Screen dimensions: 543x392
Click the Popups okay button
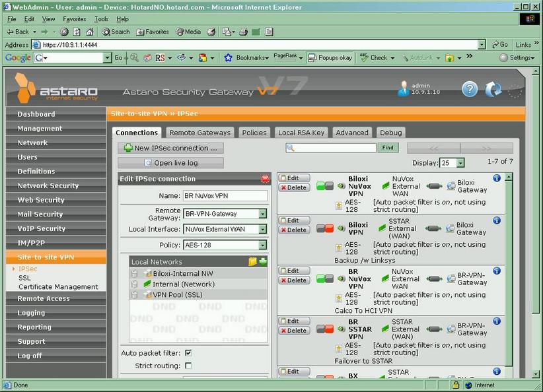pyautogui.click(x=330, y=58)
